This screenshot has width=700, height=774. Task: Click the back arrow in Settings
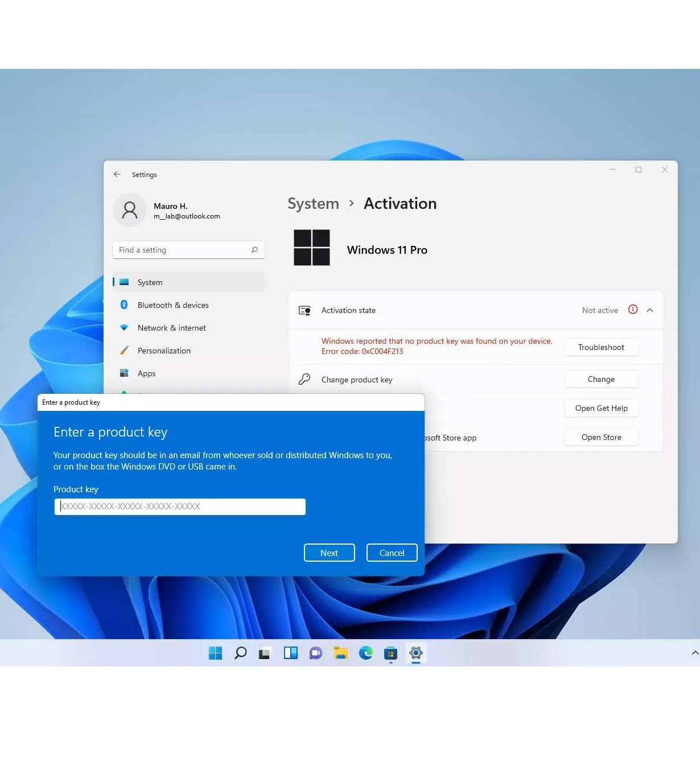(117, 174)
